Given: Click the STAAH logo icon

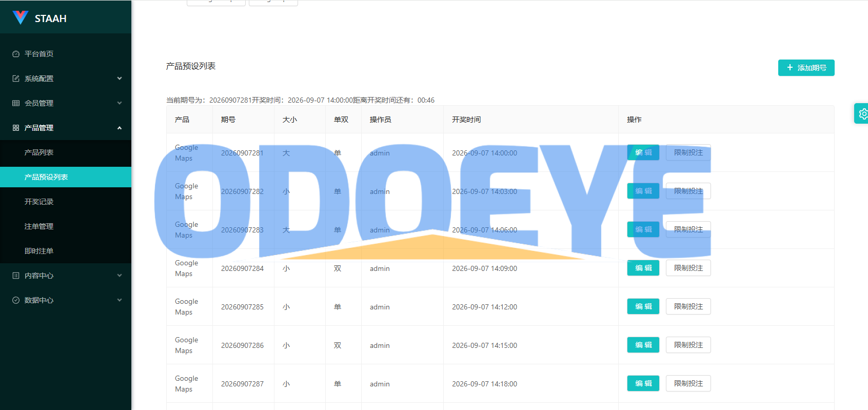Looking at the screenshot, I should 20,17.
